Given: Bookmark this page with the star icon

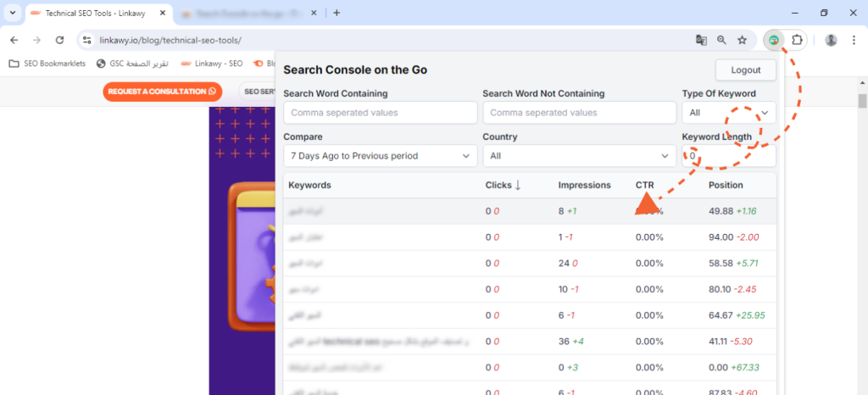Looking at the screenshot, I should 742,40.
